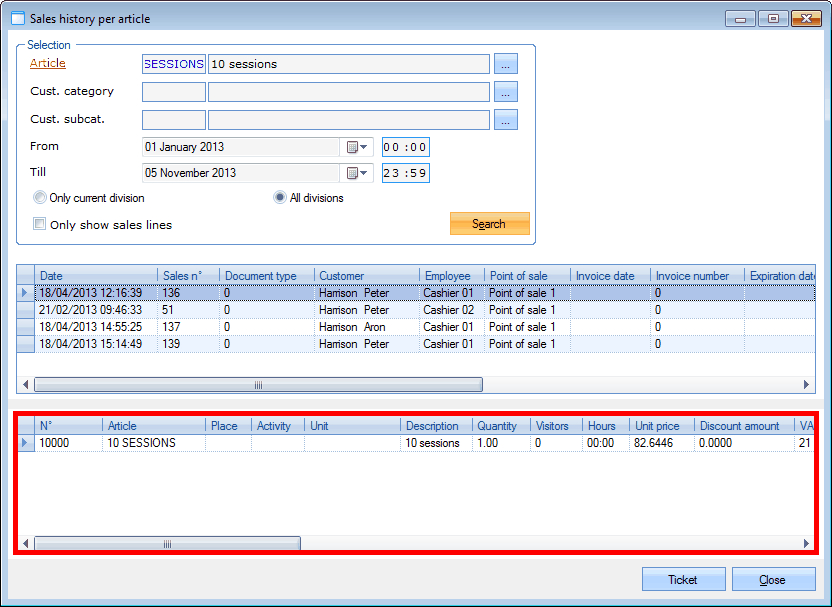Click the browse button for Cust. category
The width and height of the screenshot is (832, 607).
[x=507, y=92]
